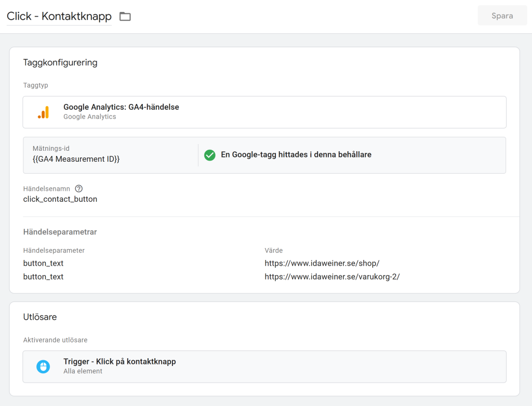
Task: Click the Google Analytics bar chart icon
Action: pyautogui.click(x=44, y=112)
